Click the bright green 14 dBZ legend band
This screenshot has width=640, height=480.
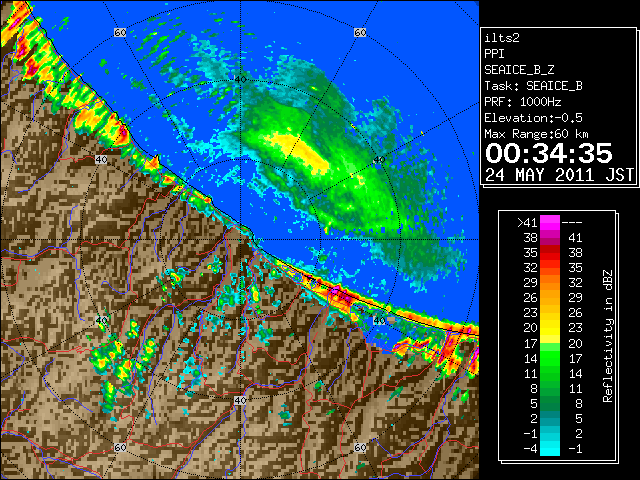click(550, 358)
